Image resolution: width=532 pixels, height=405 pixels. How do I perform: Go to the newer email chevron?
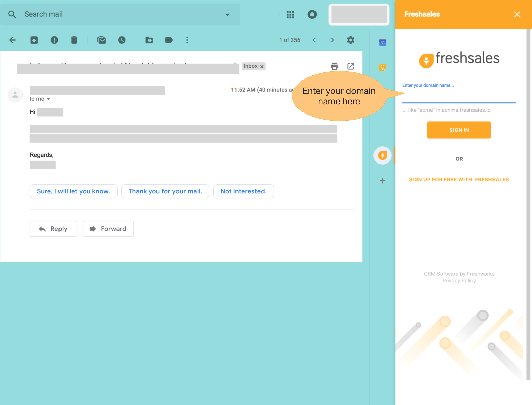pos(314,40)
